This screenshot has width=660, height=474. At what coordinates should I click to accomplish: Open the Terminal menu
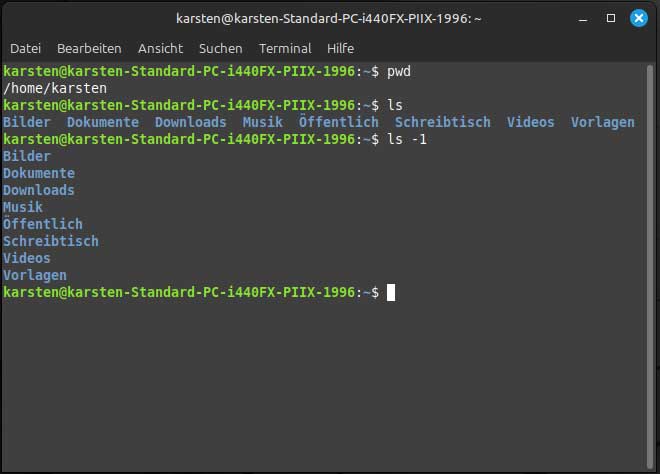[x=285, y=48]
